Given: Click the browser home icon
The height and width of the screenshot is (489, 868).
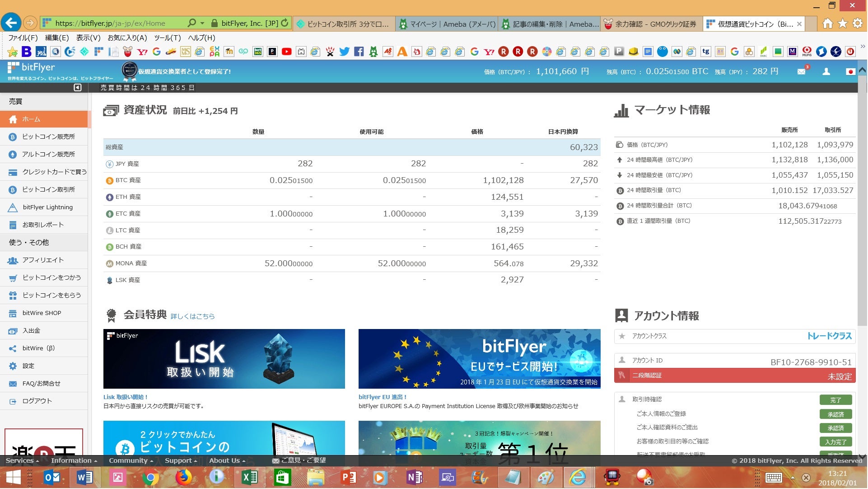Looking at the screenshot, I should [827, 24].
